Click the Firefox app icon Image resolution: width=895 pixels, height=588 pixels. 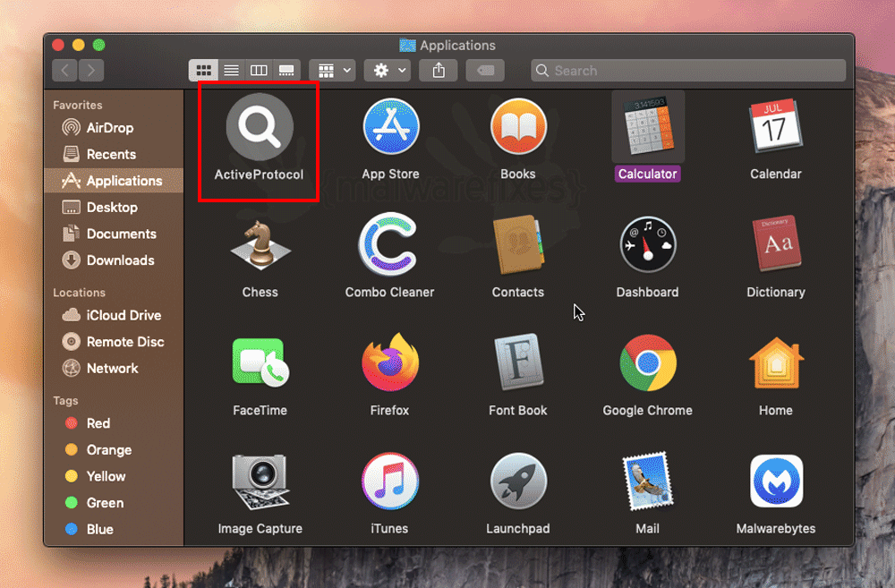point(390,362)
